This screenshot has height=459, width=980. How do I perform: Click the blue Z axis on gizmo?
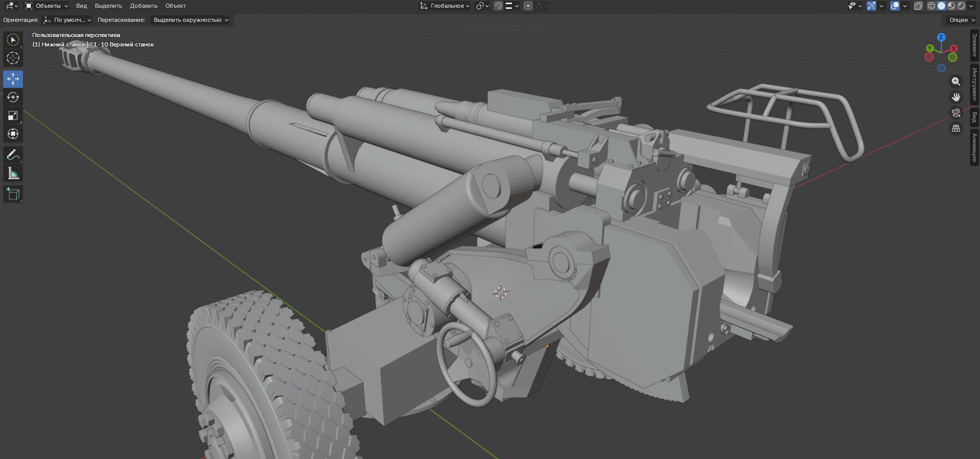pos(941,37)
